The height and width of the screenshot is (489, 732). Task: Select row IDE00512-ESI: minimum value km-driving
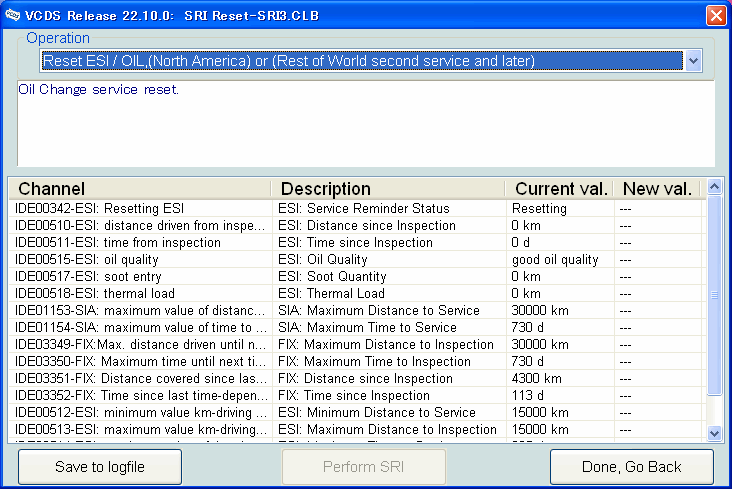point(357,412)
